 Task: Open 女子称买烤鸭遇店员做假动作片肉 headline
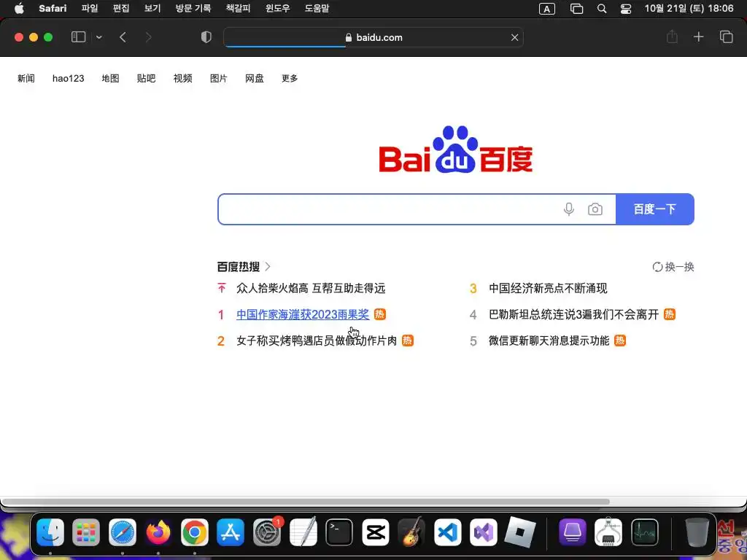tap(317, 341)
